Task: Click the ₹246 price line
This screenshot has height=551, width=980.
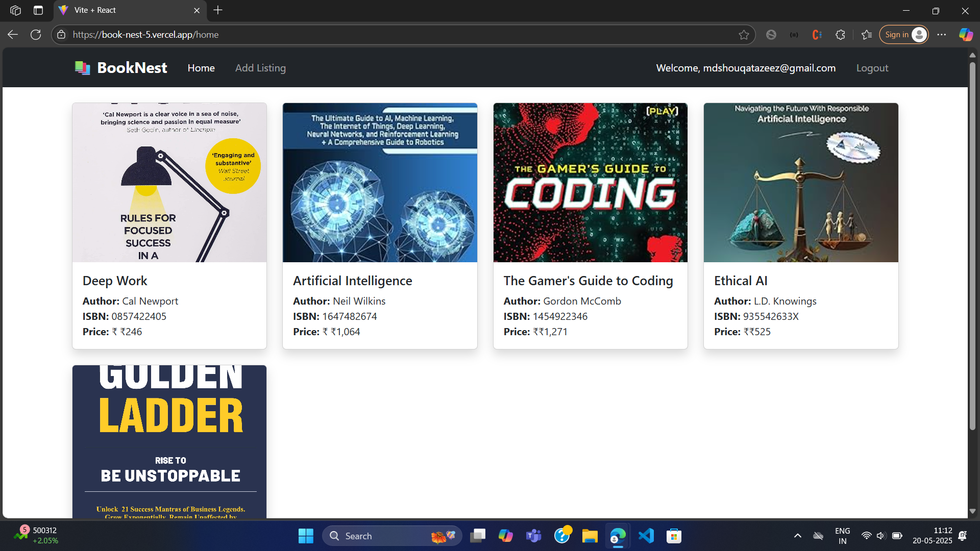Action: 112,332
